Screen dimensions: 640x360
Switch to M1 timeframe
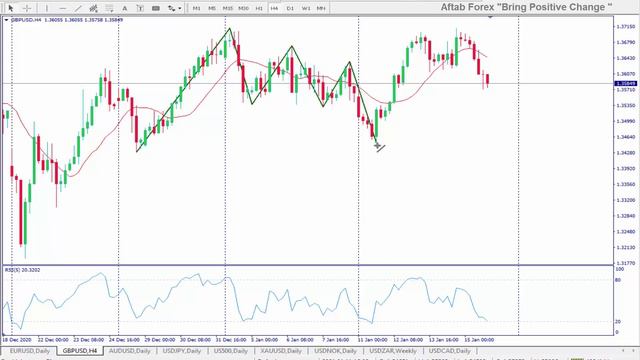196,8
